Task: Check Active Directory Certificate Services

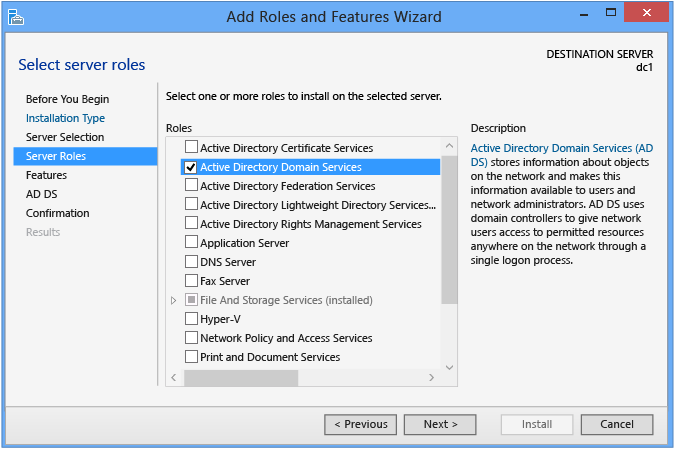Action: tap(191, 148)
